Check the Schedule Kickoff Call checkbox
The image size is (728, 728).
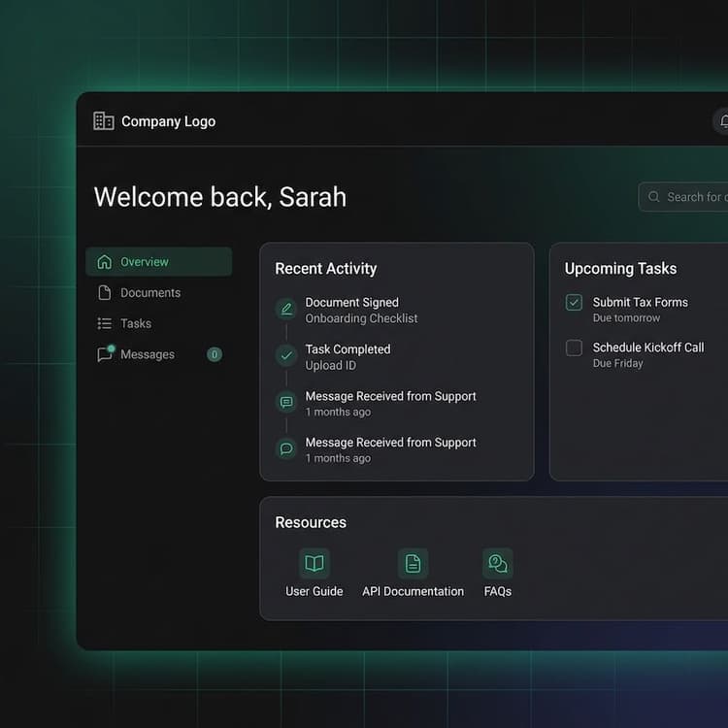tap(574, 347)
